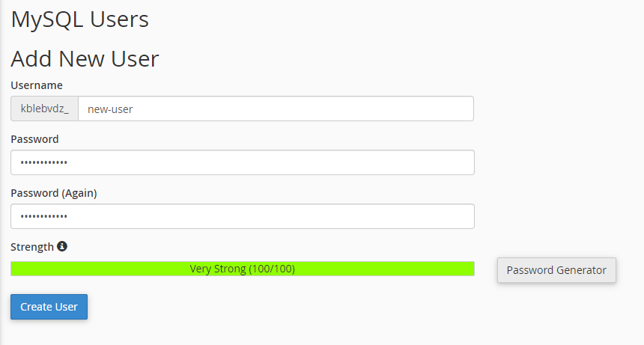Viewport: 644px width, 345px height.
Task: Focus the Username input containing new-user
Action: [x=276, y=109]
